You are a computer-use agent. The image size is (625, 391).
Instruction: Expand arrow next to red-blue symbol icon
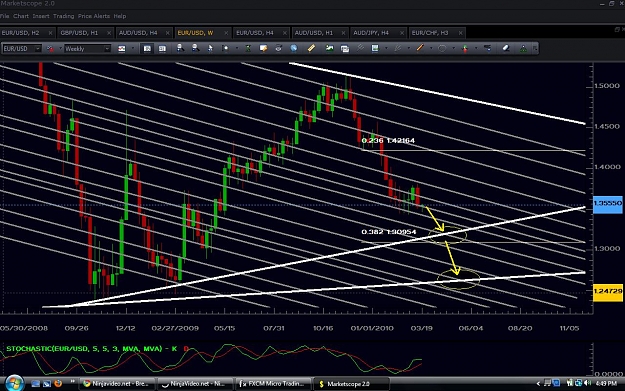pyautogui.click(x=61, y=49)
